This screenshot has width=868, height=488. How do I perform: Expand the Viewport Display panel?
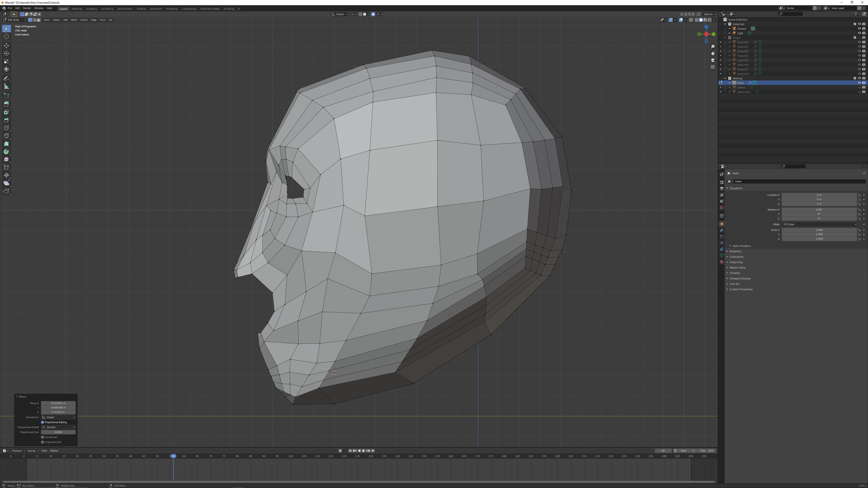[740, 279]
